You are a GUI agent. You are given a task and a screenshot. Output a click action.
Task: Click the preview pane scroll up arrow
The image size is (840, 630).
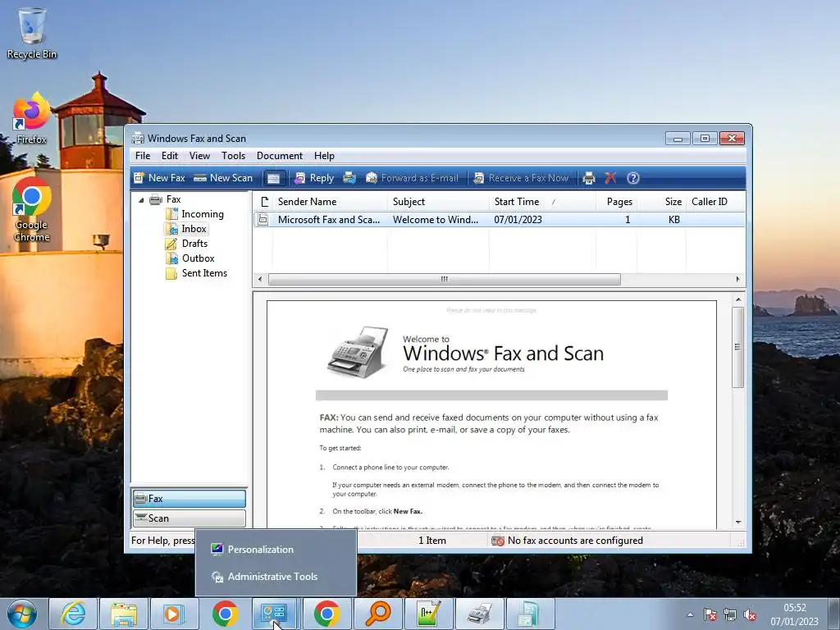click(x=738, y=299)
